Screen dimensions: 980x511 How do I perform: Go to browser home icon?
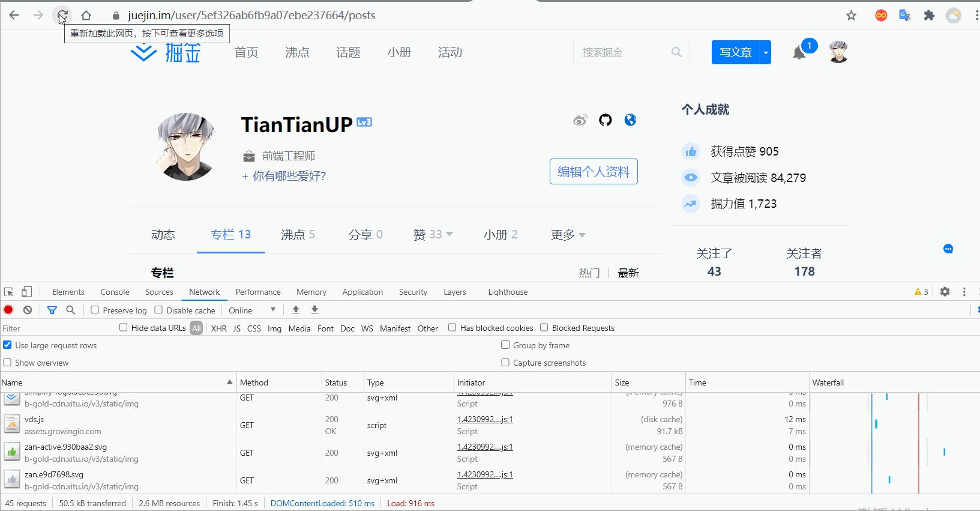coord(86,15)
